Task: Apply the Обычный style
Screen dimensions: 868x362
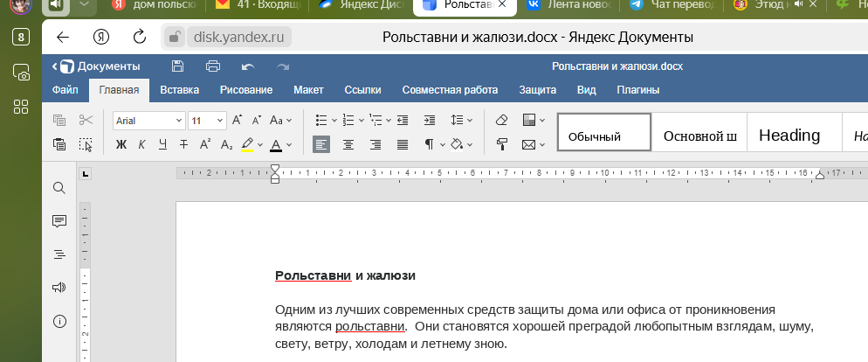Action: 604,132
